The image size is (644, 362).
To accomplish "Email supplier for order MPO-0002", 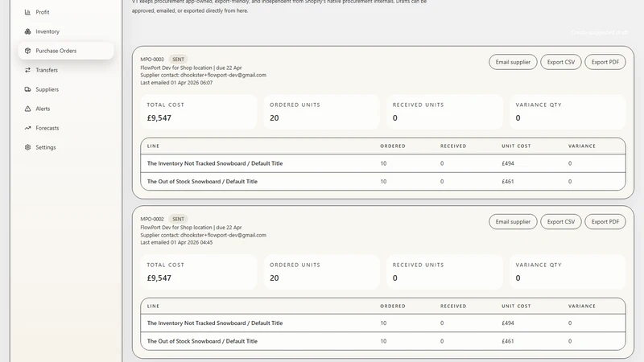I will [513, 222].
